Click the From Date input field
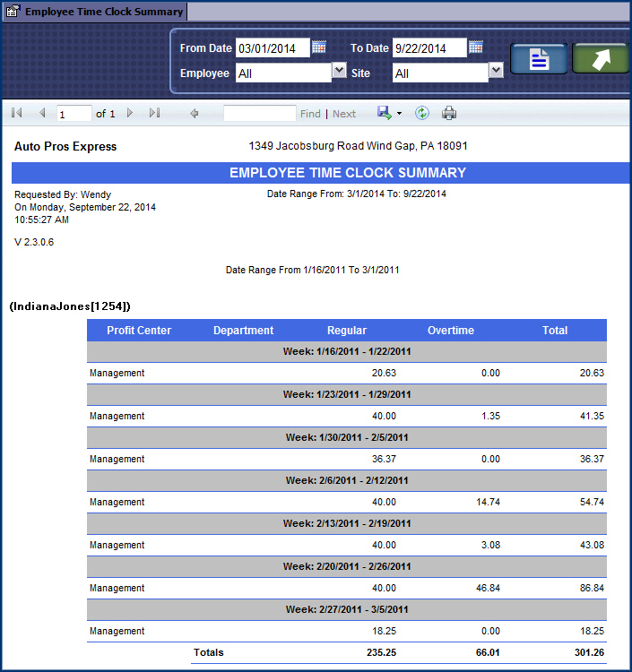 272,48
